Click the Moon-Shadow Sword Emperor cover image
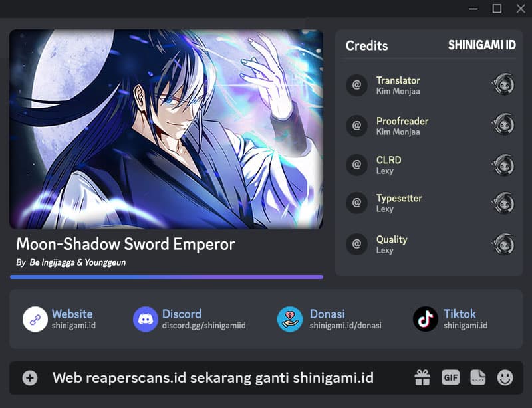This screenshot has height=408, width=532. point(166,129)
